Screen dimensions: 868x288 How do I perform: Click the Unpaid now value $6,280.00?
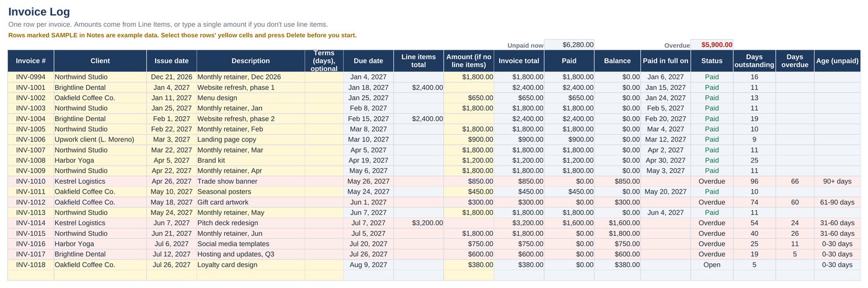[x=569, y=45]
